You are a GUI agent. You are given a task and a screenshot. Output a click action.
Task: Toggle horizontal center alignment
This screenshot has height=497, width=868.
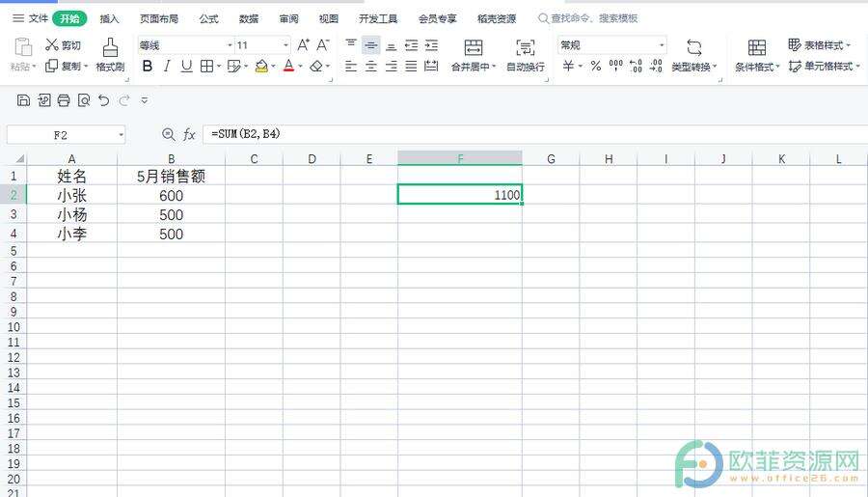point(371,67)
